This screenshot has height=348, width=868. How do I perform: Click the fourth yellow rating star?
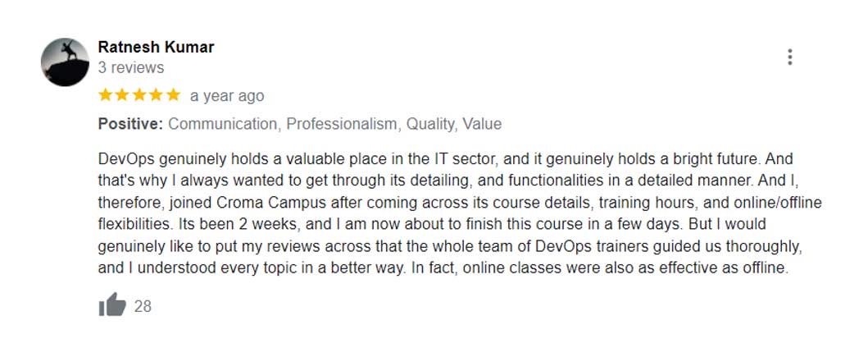(156, 95)
